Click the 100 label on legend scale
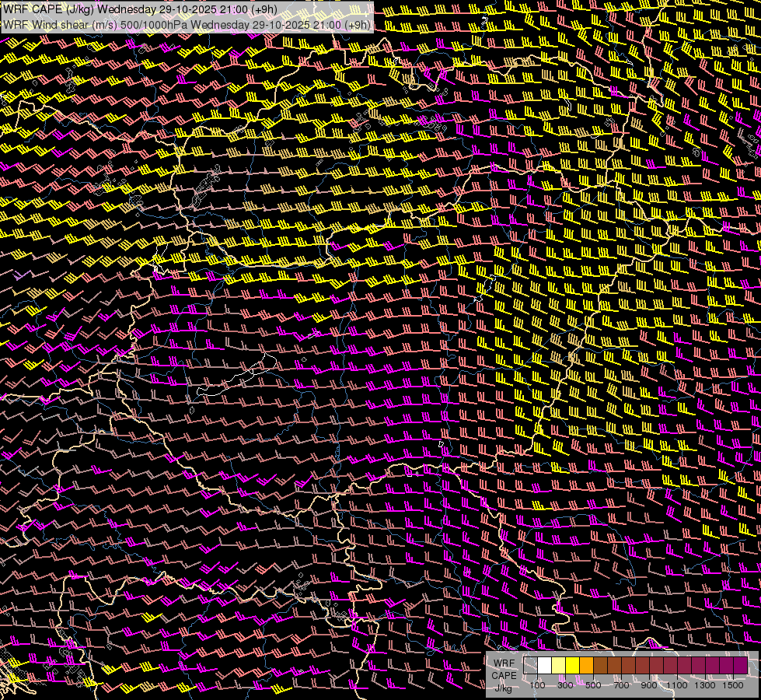This screenshot has height=700, width=761. (x=537, y=685)
